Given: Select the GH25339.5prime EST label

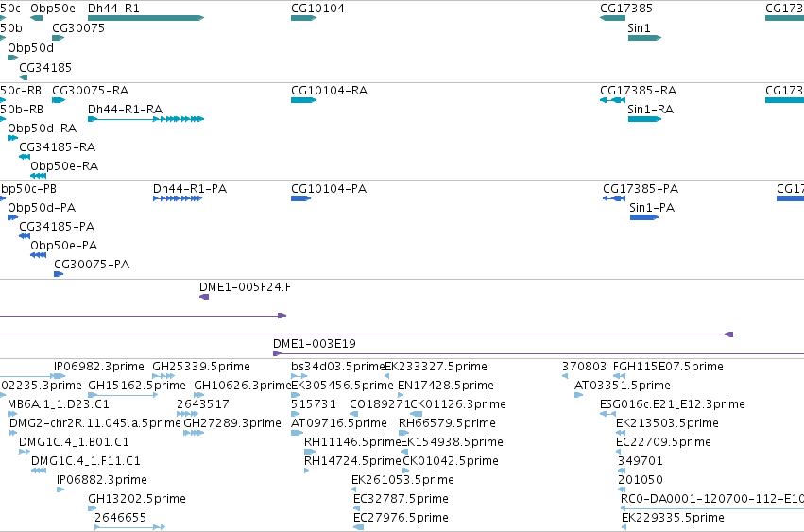Looking at the screenshot, I should 201,367.
